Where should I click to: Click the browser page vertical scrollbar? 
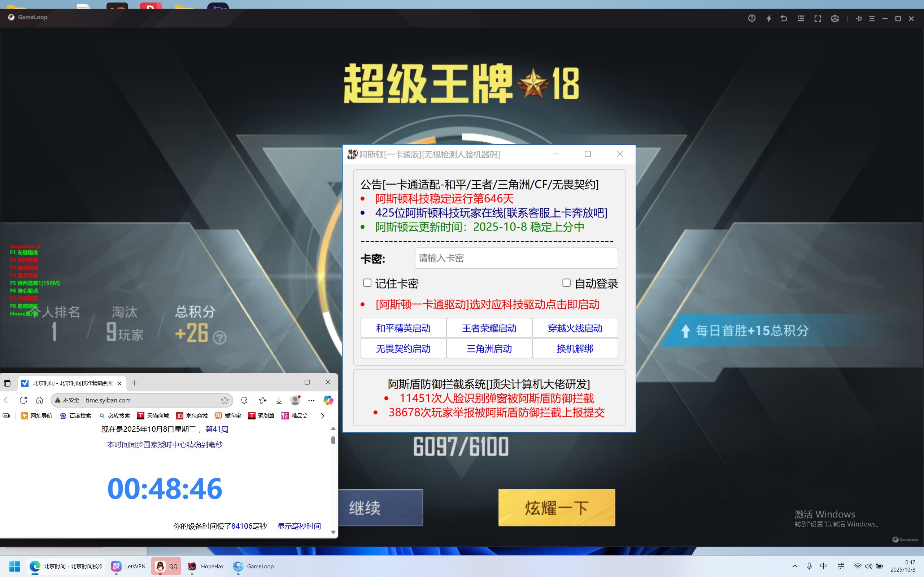click(x=333, y=440)
